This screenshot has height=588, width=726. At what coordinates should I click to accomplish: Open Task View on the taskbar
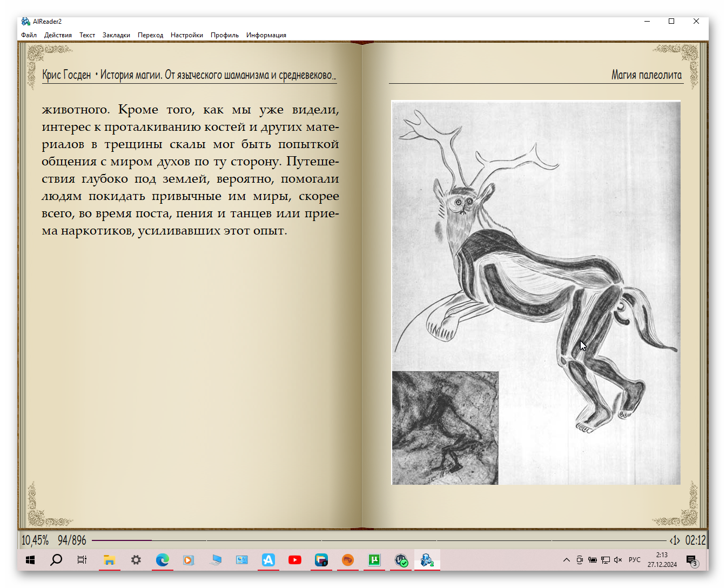pos(82,560)
